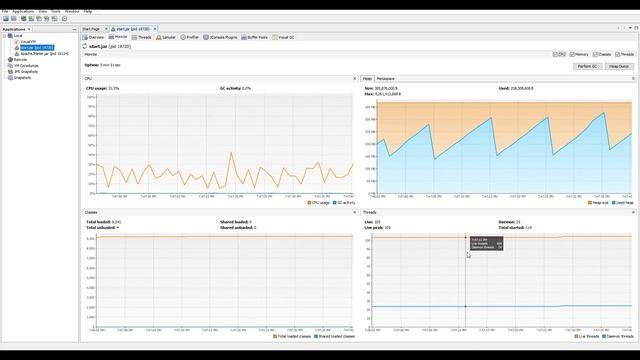Viewport: 640px width, 360px height.
Task: Open the Profiler tab
Action: coord(189,37)
